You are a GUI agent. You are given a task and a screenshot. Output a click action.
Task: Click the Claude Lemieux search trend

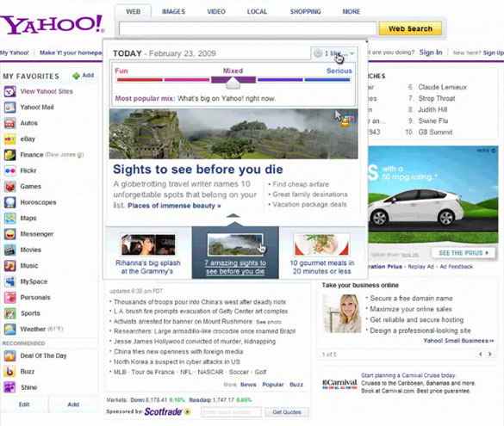pyautogui.click(x=442, y=87)
